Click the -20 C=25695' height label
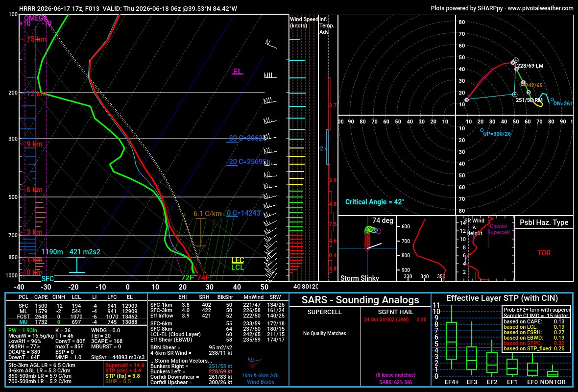This screenshot has height=392, width=578. point(246,162)
